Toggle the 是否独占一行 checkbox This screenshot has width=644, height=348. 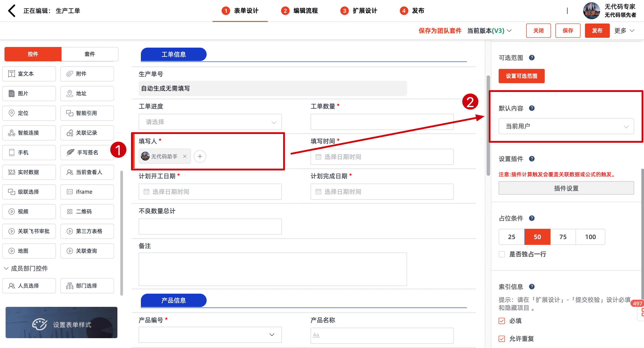(502, 254)
